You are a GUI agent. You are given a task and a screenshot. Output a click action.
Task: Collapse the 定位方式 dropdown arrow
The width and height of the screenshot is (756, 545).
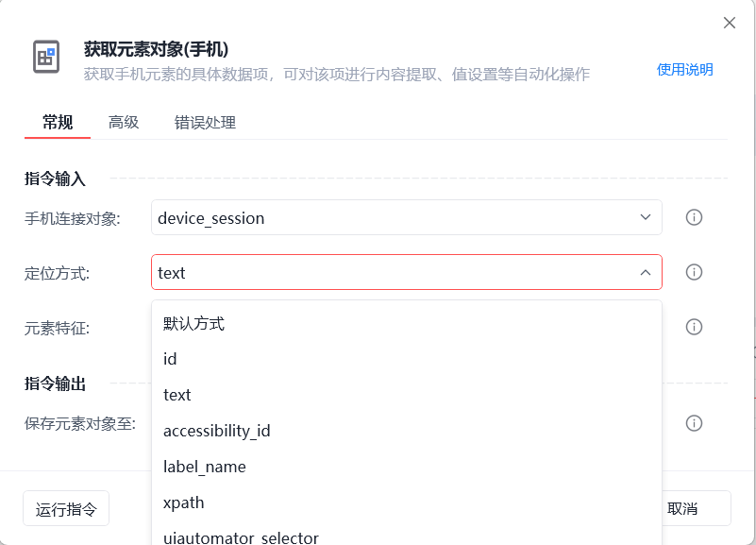646,273
